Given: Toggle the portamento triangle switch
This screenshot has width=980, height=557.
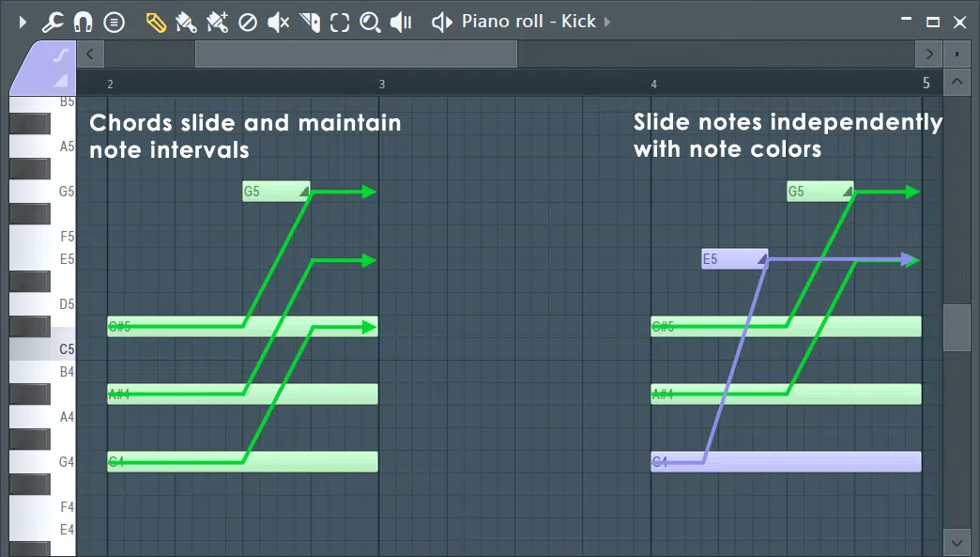Looking at the screenshot, I should coord(61,80).
